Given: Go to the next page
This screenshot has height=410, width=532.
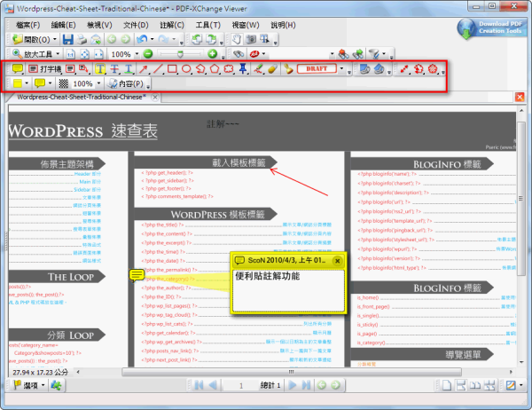Looking at the screenshot, I should point(306,386).
